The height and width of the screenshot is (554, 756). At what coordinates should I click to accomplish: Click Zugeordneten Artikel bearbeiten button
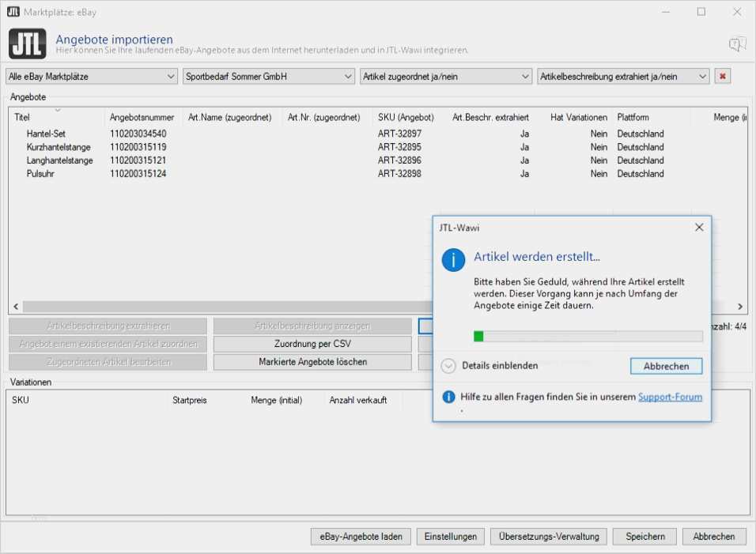(108, 362)
